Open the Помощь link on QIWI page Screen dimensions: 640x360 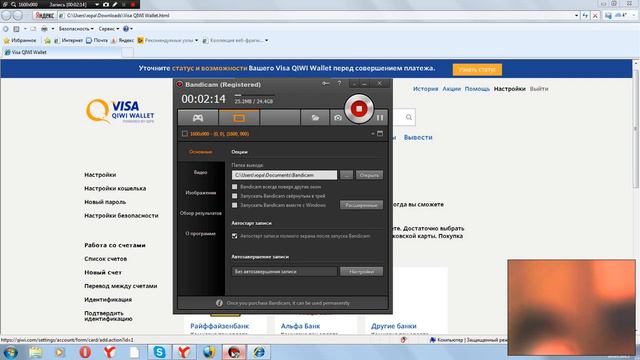pos(477,89)
